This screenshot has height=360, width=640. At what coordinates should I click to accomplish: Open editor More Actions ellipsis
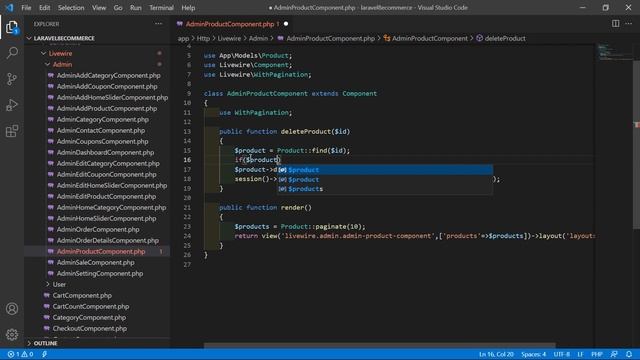click(628, 24)
